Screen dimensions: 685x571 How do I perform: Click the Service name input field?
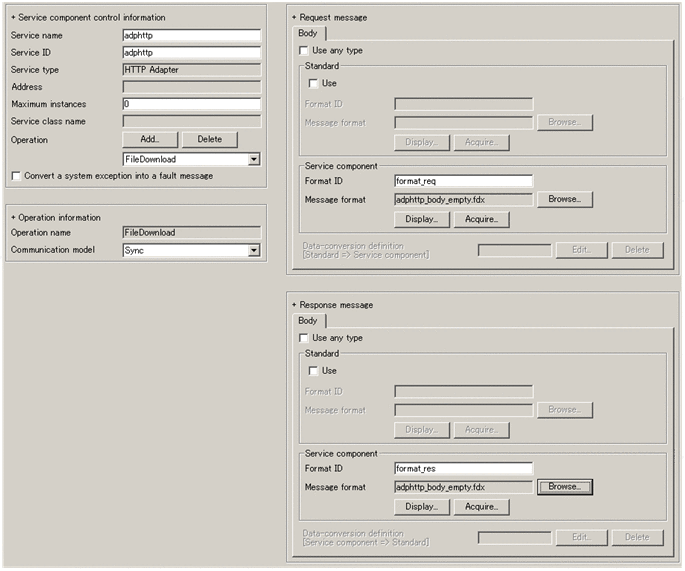coord(190,35)
